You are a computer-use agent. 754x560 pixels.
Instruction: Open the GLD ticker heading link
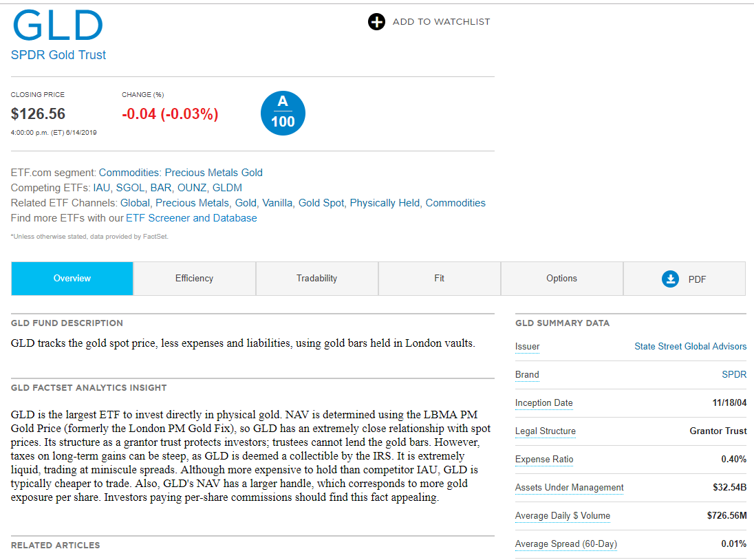[x=58, y=25]
